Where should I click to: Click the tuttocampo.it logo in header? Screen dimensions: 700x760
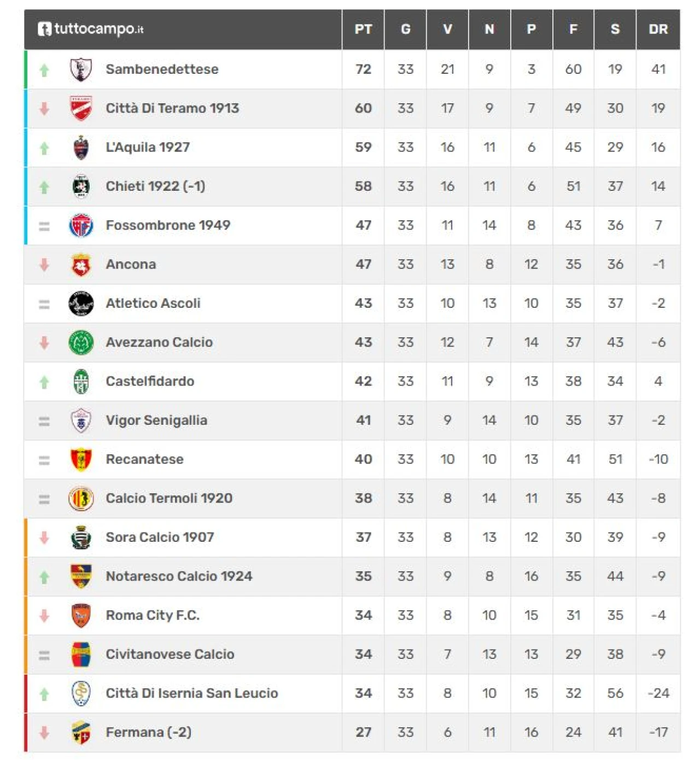click(91, 28)
